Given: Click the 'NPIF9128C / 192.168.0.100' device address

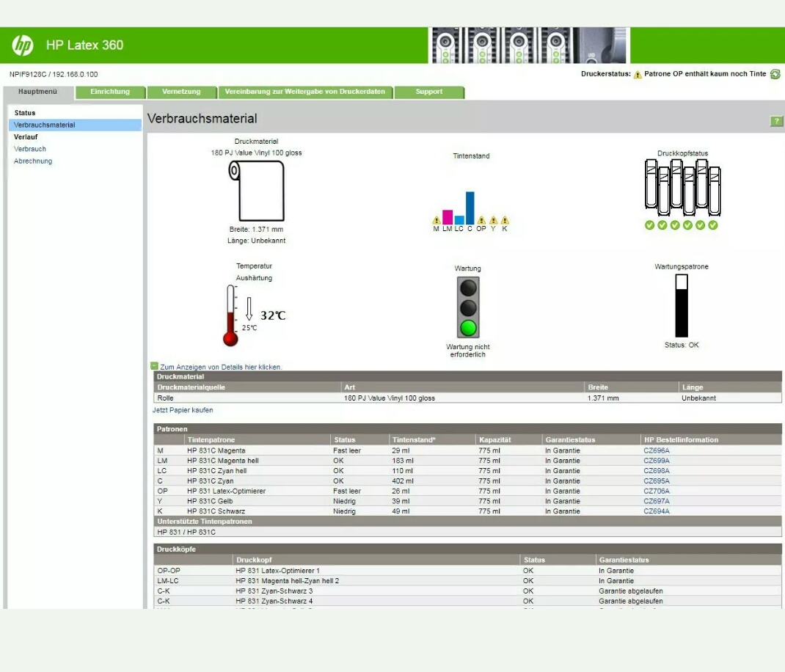Looking at the screenshot, I should click(x=54, y=74).
